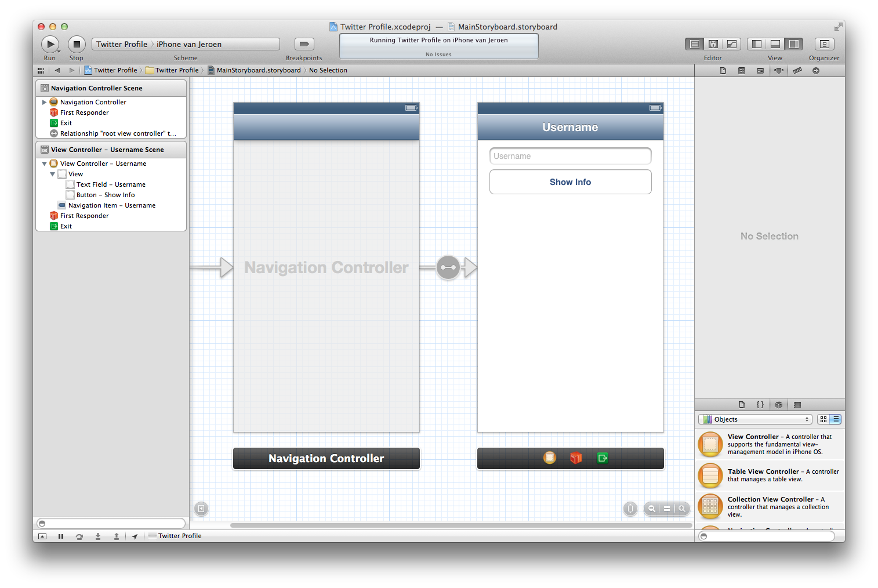Screen dimensions: 878x588
Task: Select Collection View Controller in the library
Action: (770, 507)
